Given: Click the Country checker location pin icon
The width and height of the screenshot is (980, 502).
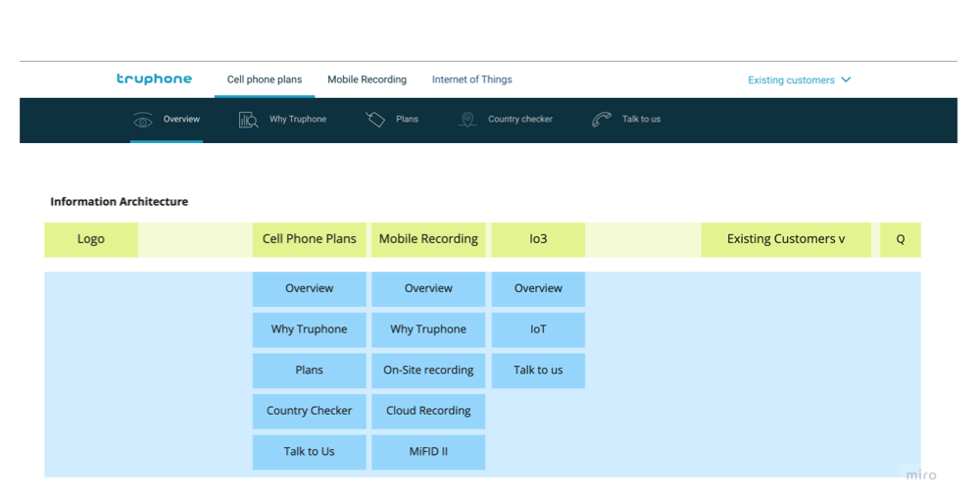Looking at the screenshot, I should click(x=467, y=120).
